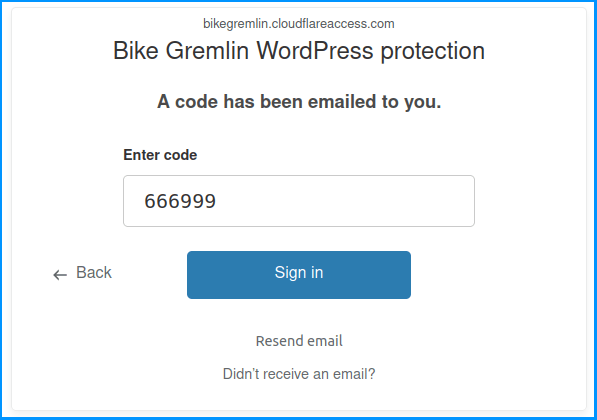Click the empty area inside the code box

tap(343, 201)
